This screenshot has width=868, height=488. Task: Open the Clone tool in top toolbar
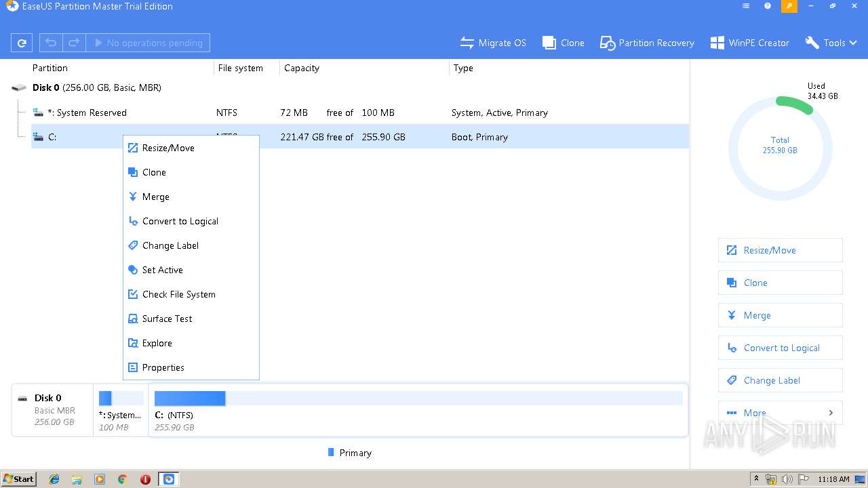(563, 43)
